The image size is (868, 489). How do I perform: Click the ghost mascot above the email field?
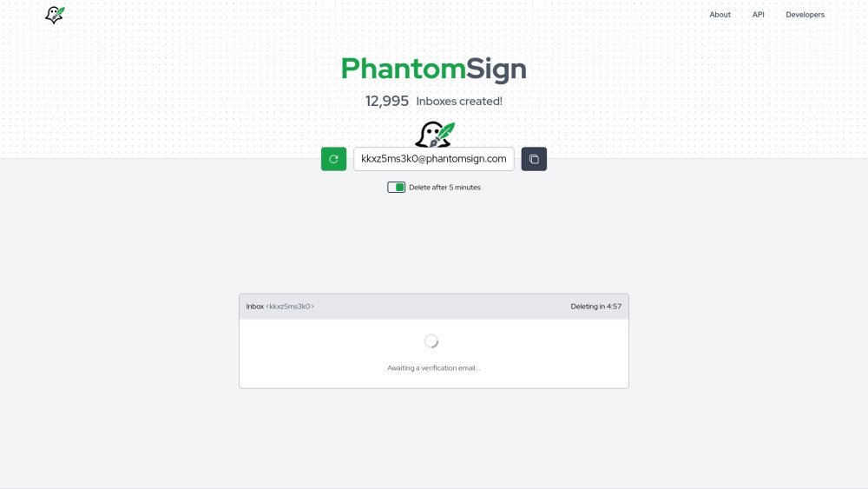tap(434, 134)
